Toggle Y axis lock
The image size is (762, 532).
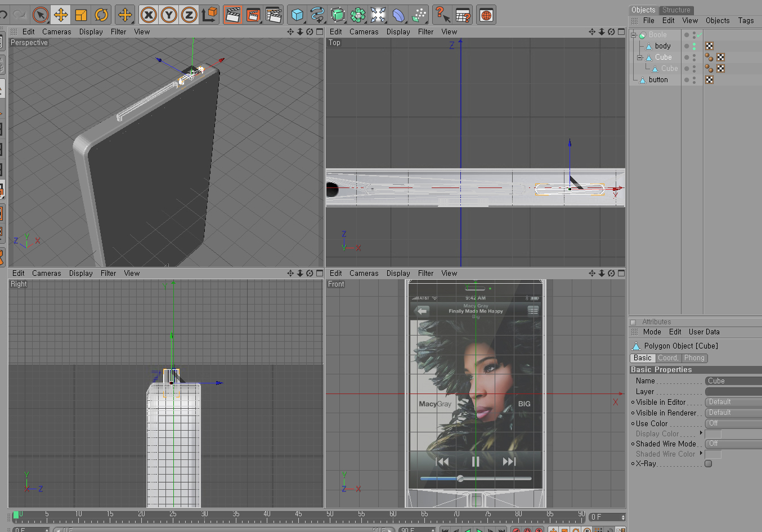tap(169, 15)
